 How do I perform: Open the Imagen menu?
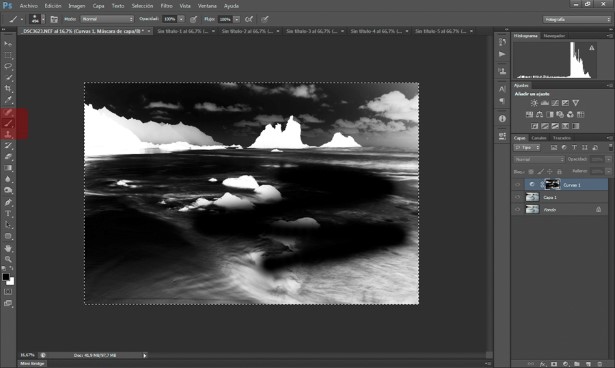[76, 6]
